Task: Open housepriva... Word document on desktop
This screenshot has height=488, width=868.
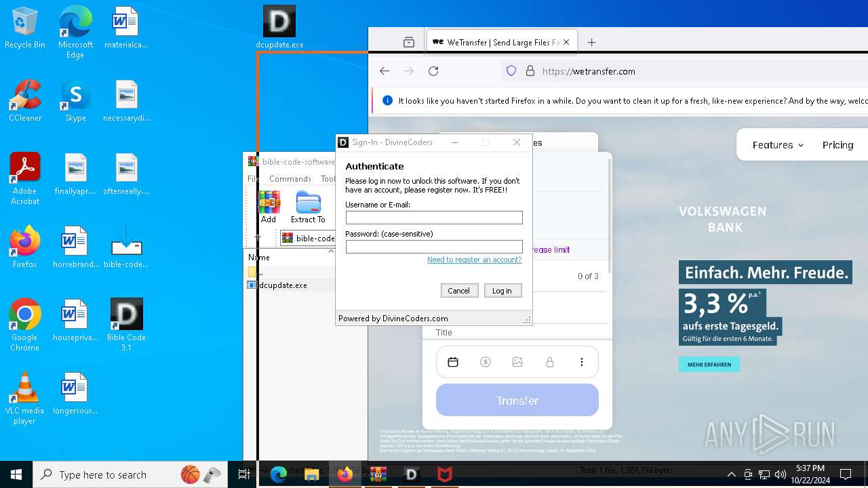Action: 75,321
